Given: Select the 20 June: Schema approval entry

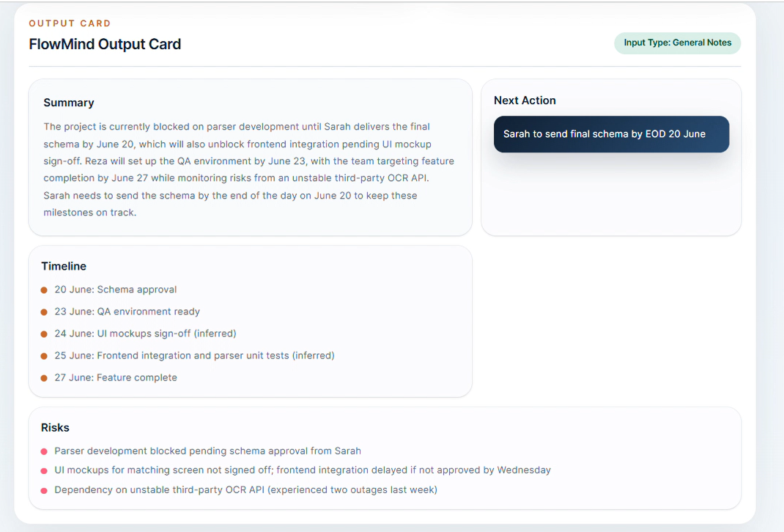Looking at the screenshot, I should [x=116, y=289].
